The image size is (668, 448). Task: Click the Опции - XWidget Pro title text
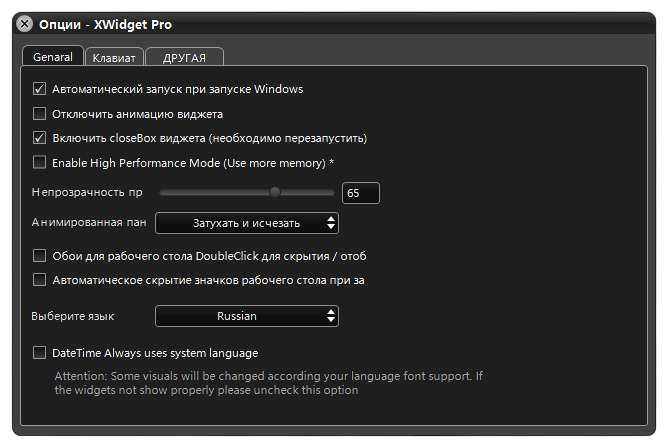[x=105, y=25]
